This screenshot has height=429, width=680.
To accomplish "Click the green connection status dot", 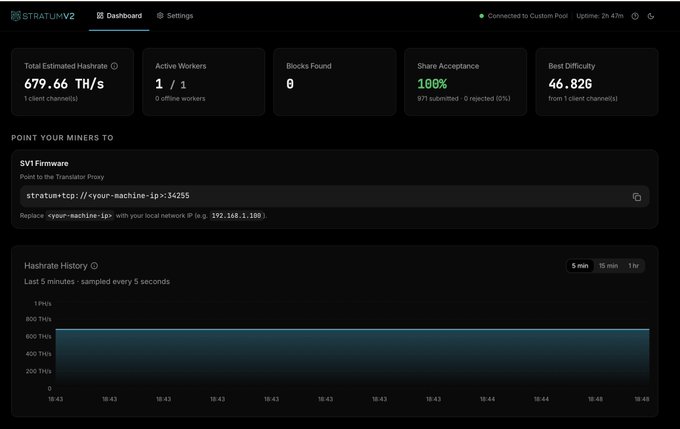I will click(x=481, y=16).
